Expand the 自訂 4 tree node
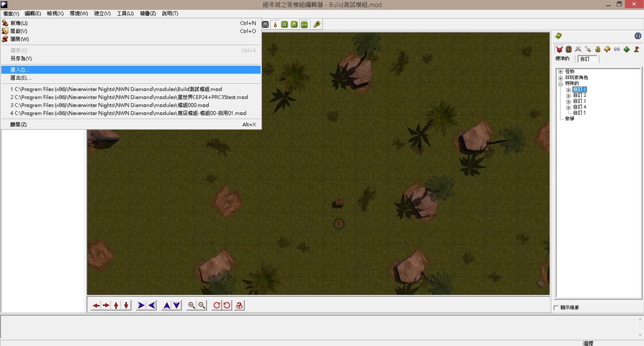 tap(568, 107)
